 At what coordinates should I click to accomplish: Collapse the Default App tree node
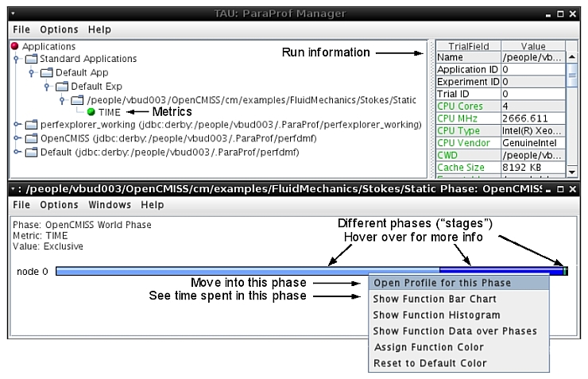click(x=32, y=73)
